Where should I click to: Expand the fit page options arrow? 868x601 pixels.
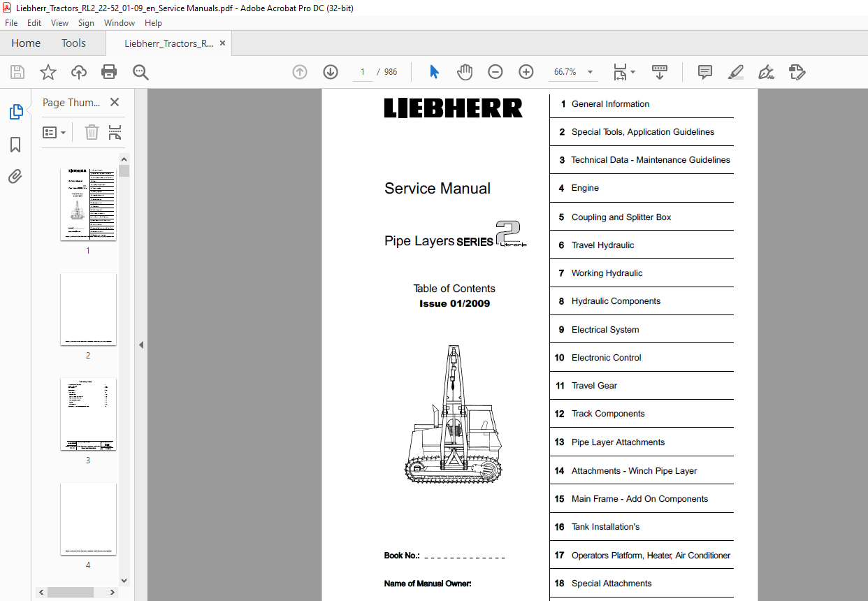coord(632,72)
